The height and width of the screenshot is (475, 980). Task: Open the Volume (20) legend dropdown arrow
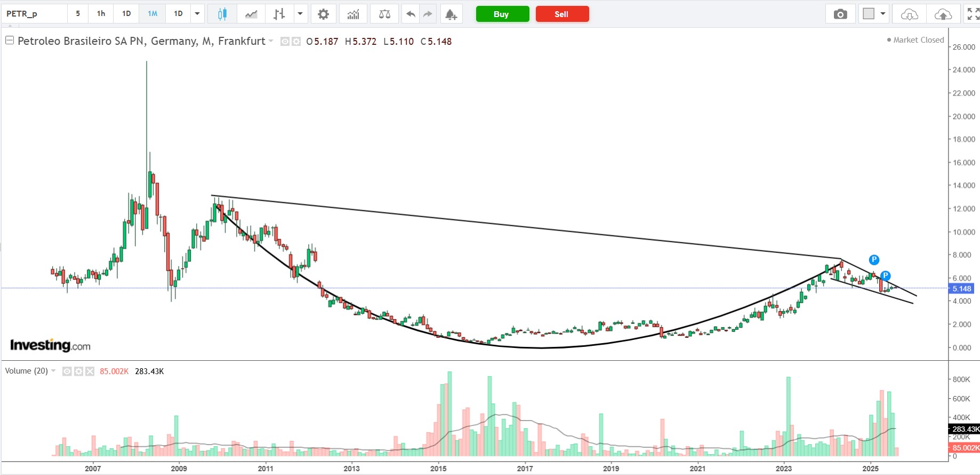[53, 371]
